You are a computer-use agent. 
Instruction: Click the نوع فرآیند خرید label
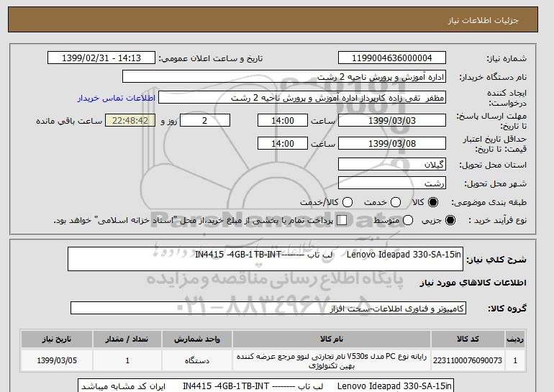(497, 220)
